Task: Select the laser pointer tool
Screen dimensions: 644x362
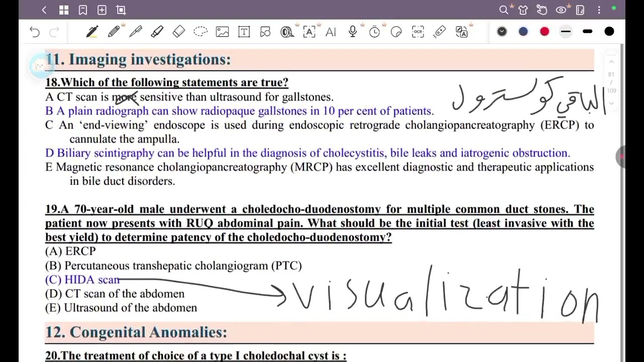Action: coord(439,32)
